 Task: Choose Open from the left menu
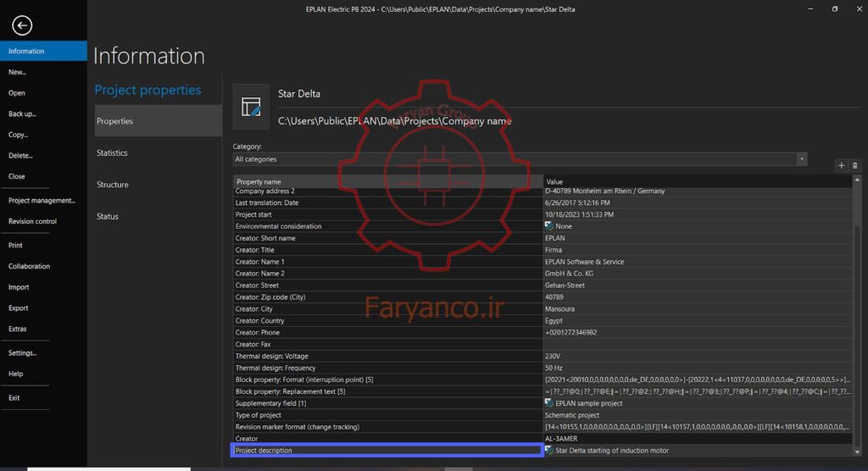(x=17, y=93)
